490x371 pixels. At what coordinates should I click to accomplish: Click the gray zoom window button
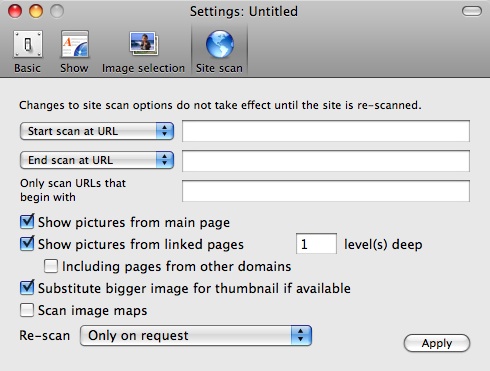[x=57, y=11]
